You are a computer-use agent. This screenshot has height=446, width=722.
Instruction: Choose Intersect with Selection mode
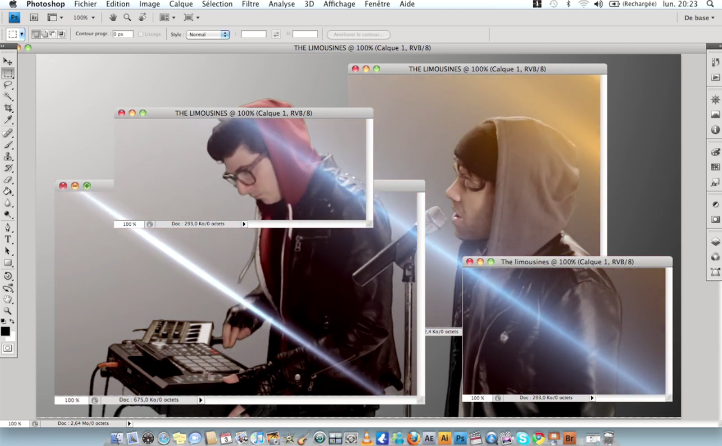pyautogui.click(x=62, y=34)
